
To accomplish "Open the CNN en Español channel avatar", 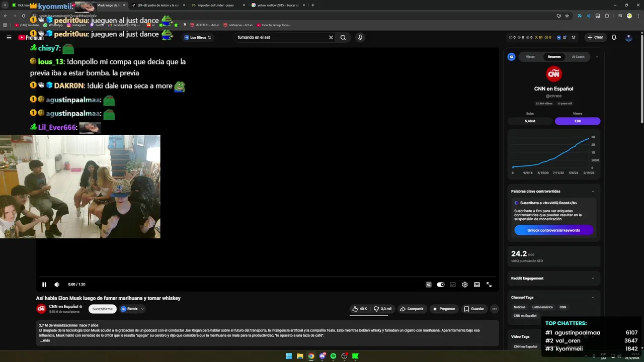I will [x=41, y=309].
